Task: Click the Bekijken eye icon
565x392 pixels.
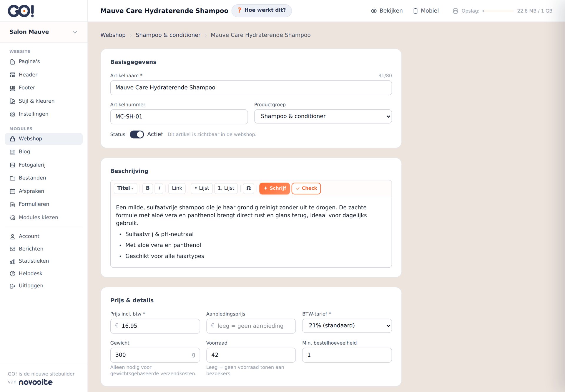Action: tap(374, 11)
